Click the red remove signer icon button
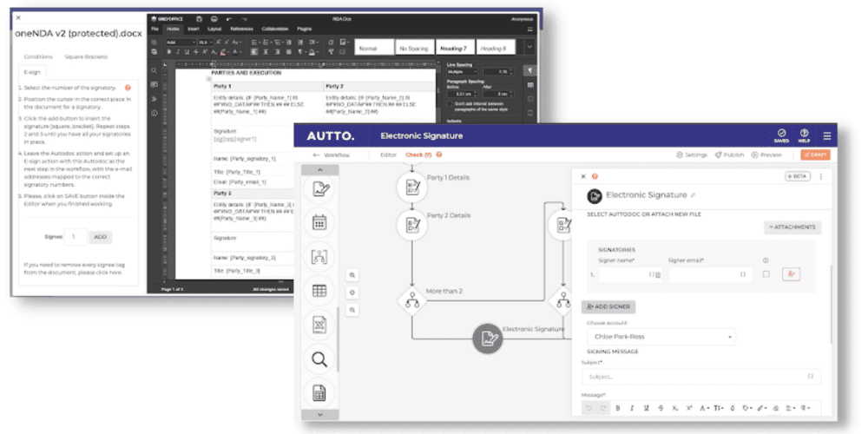Screen dimensions: 868x434 (x=792, y=274)
